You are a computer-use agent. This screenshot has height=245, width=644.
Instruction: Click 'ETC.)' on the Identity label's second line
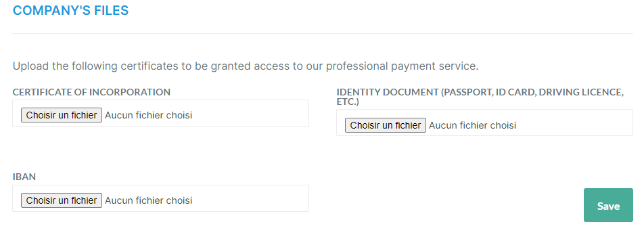(348, 102)
